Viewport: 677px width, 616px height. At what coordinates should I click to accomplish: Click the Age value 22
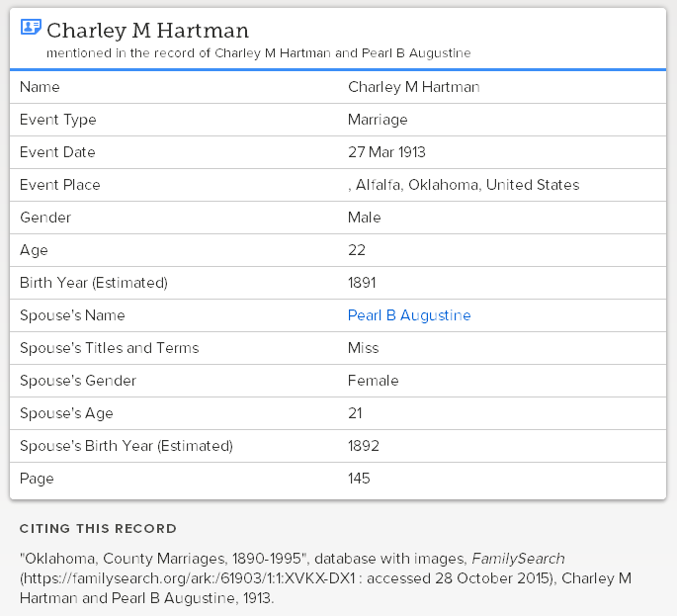(357, 250)
